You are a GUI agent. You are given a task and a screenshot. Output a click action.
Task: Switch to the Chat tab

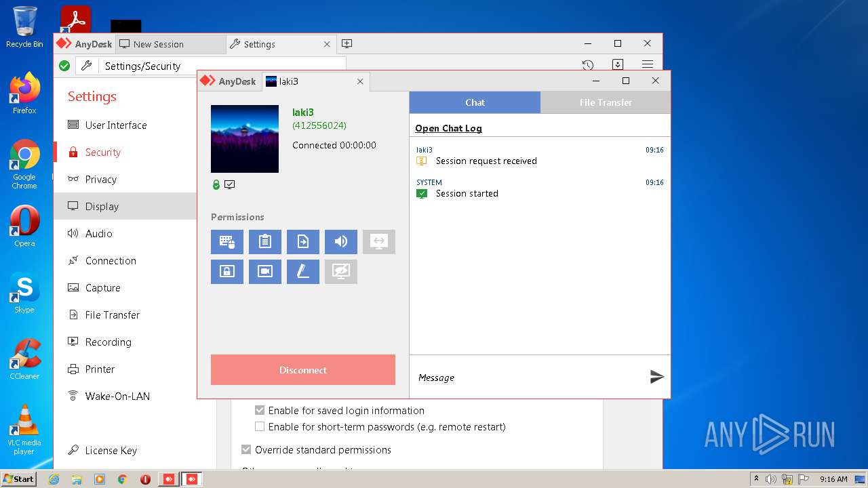click(475, 102)
